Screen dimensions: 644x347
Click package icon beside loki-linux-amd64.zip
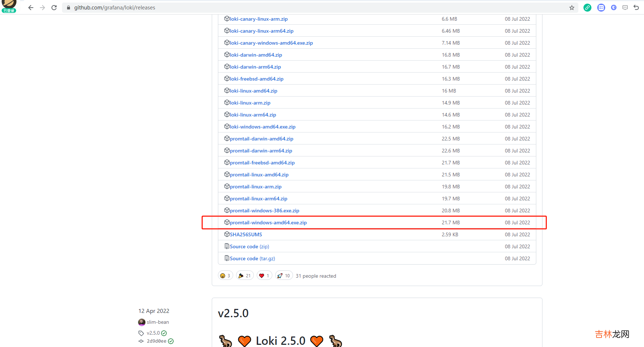(227, 90)
